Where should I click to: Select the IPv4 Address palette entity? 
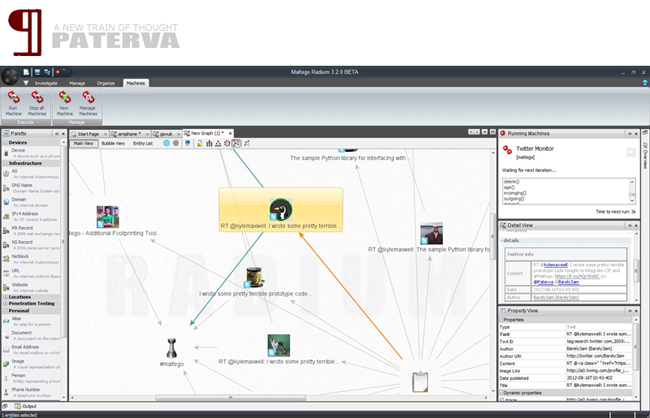(x=32, y=216)
